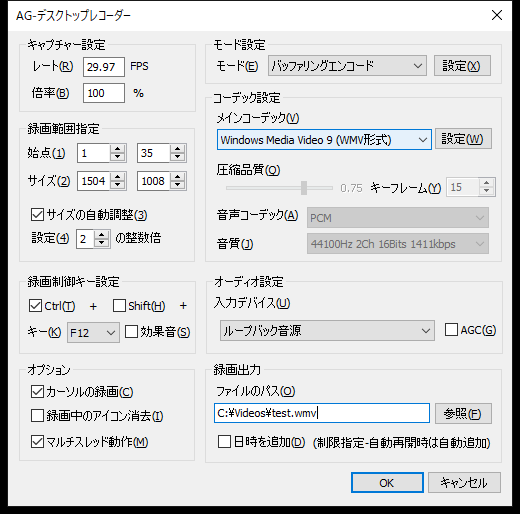Screen dimensions: 520x514
Task: Click the サイズ width field showing 1504
Action: [x=94, y=181]
